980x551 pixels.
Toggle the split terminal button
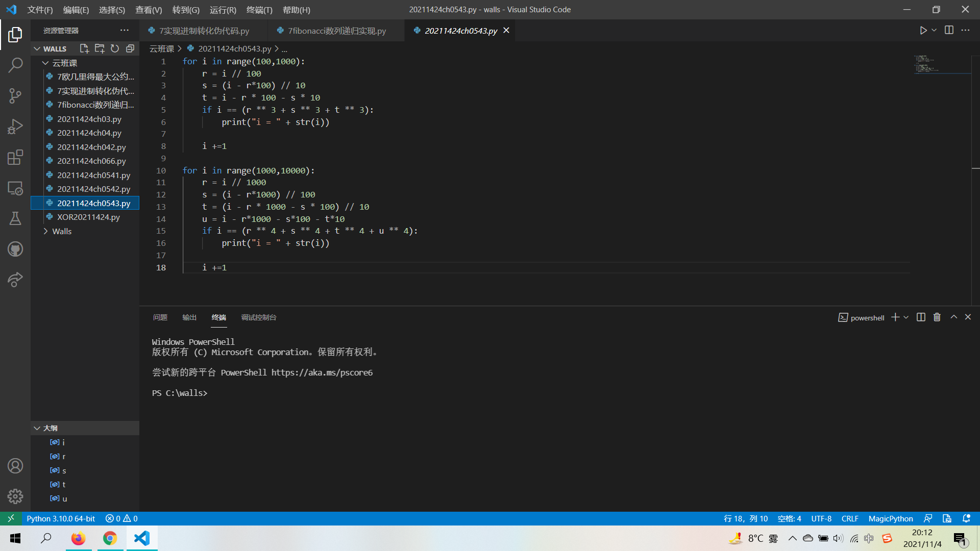click(x=921, y=317)
